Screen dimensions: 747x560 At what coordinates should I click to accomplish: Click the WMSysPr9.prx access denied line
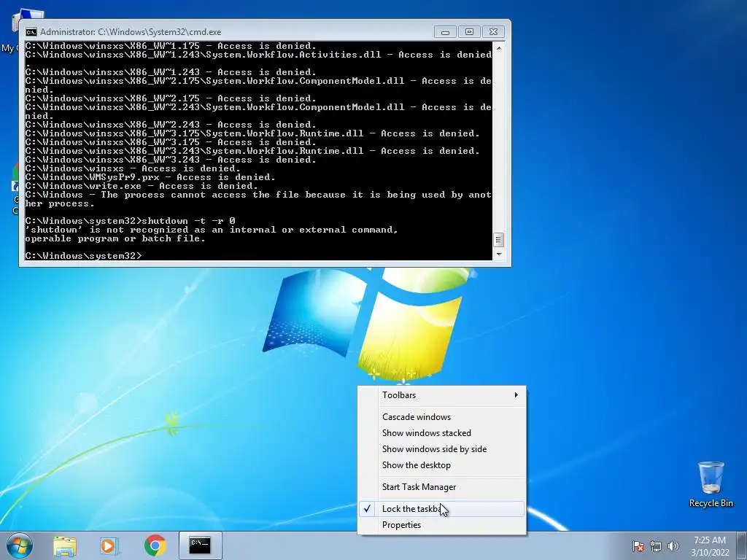point(150,177)
